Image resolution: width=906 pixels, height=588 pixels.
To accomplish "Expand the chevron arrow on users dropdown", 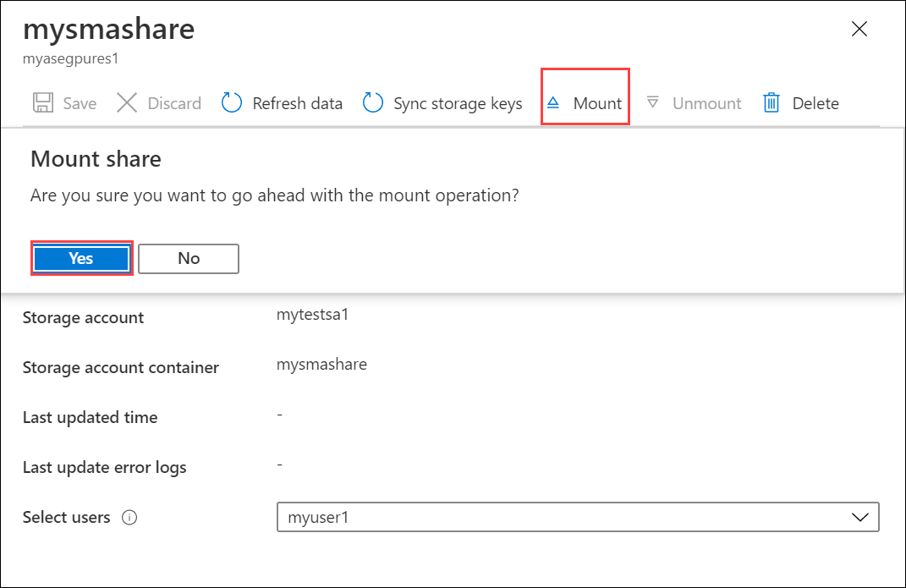I will tap(860, 517).
